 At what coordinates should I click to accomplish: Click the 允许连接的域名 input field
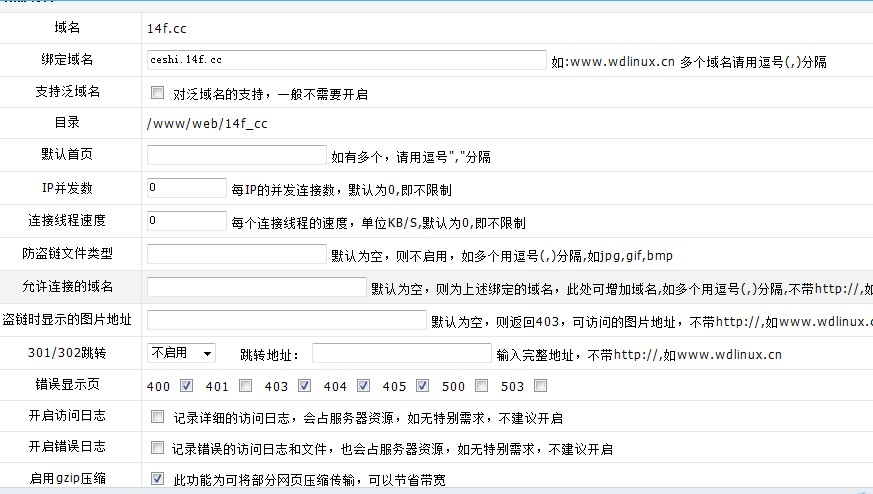257,287
